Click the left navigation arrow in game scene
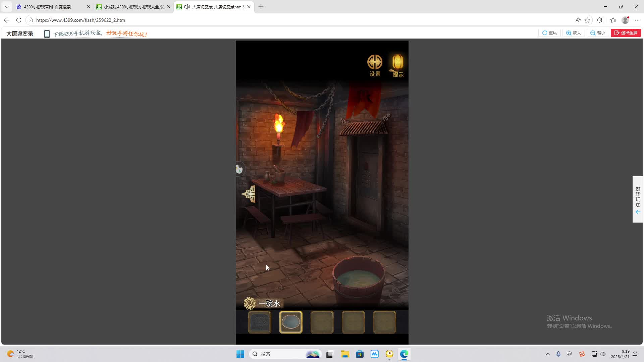Screen dimensions: 644x362 [249, 194]
